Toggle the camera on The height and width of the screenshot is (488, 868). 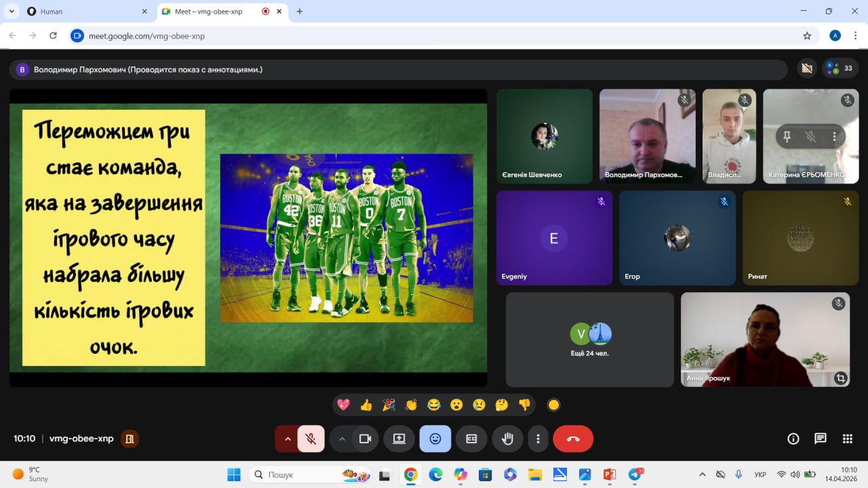[x=366, y=439]
